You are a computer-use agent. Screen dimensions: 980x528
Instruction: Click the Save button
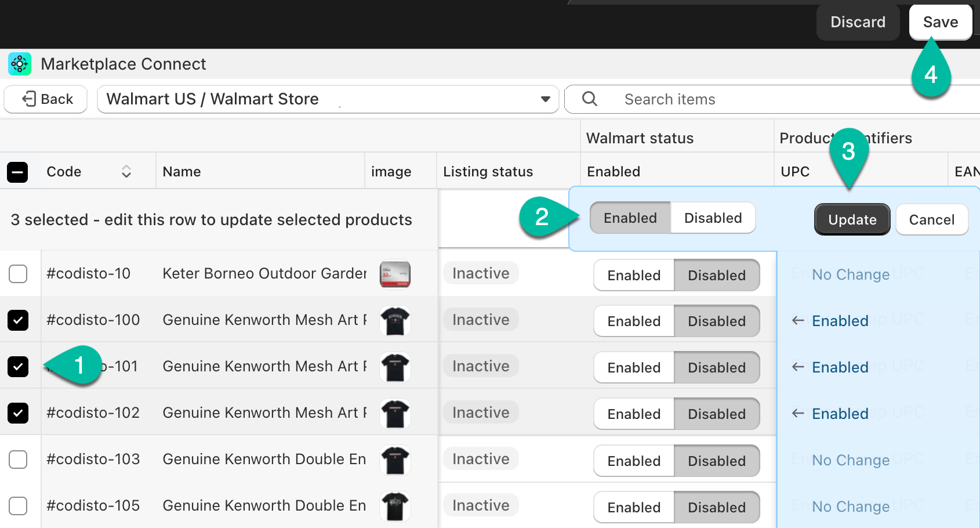(x=941, y=22)
